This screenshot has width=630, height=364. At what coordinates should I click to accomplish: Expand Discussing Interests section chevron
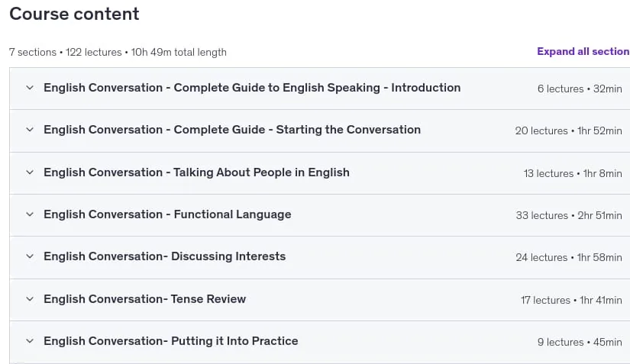30,256
